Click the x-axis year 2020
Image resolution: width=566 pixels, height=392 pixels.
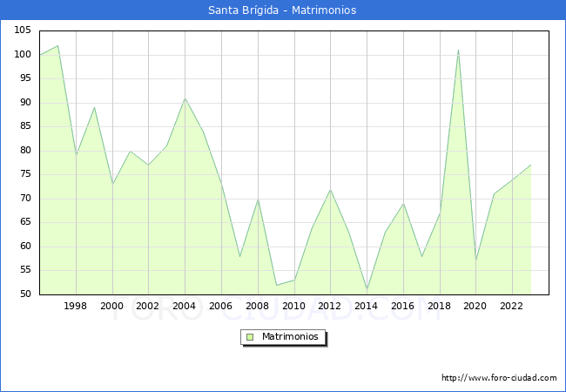[475, 306]
